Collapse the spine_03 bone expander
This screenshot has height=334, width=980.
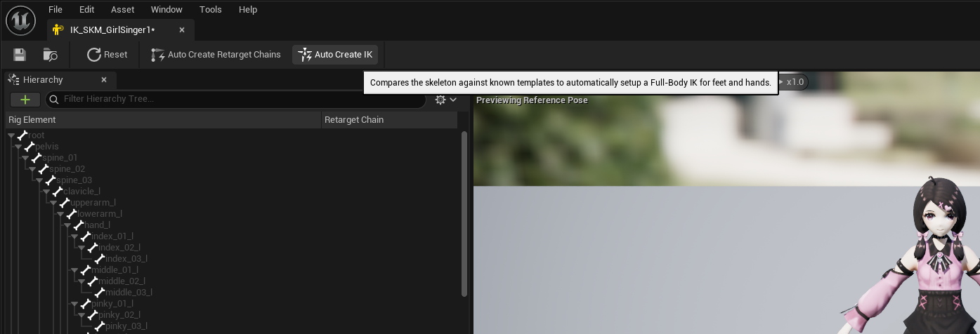coord(39,180)
